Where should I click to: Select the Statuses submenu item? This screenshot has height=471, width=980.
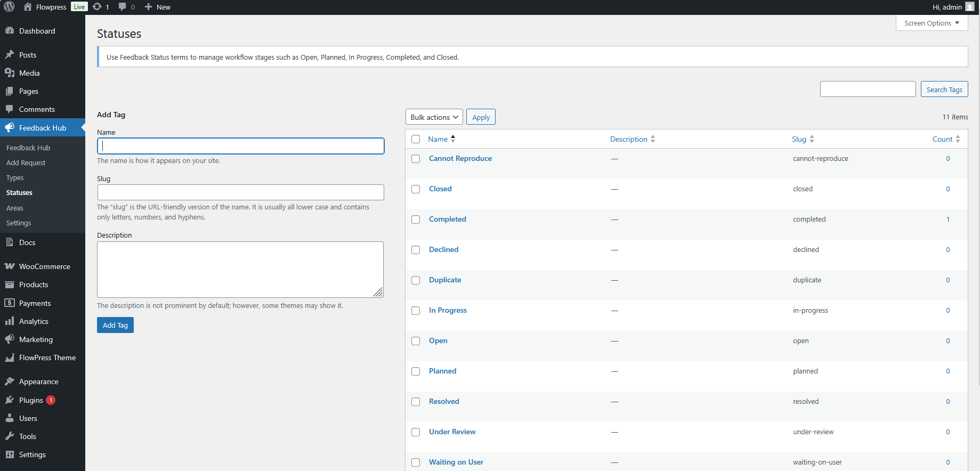coord(19,192)
